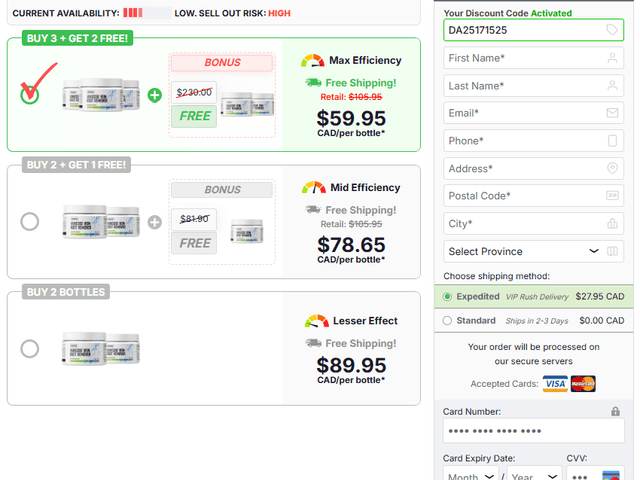This screenshot has width=640, height=480.
Task: Click the Lesser Effect gauge icon
Action: click(x=317, y=321)
